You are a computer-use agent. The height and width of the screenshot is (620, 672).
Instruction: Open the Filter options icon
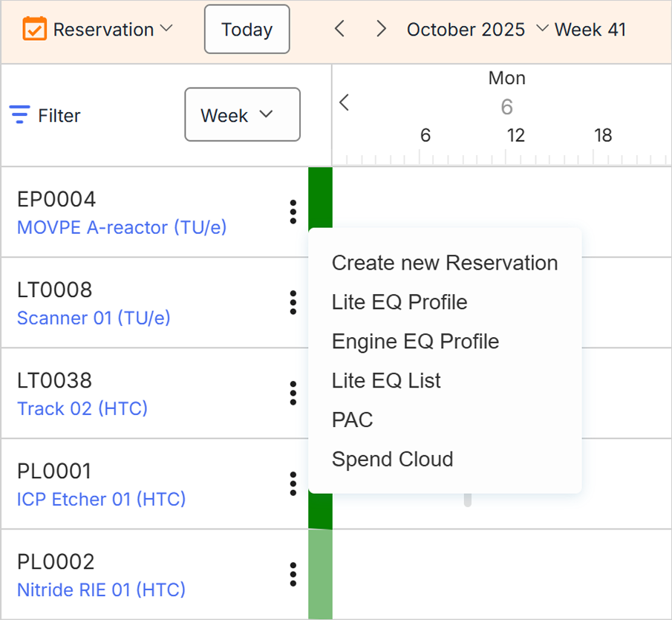(18, 115)
